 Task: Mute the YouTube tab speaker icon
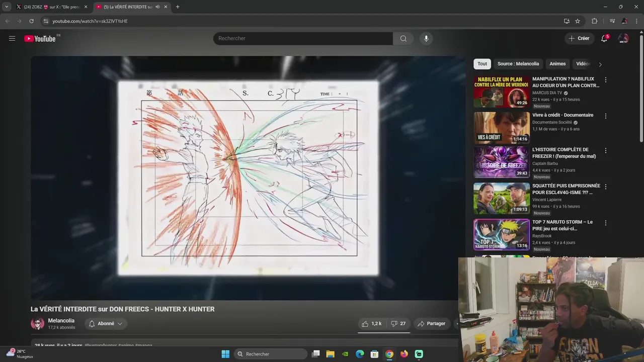(157, 7)
